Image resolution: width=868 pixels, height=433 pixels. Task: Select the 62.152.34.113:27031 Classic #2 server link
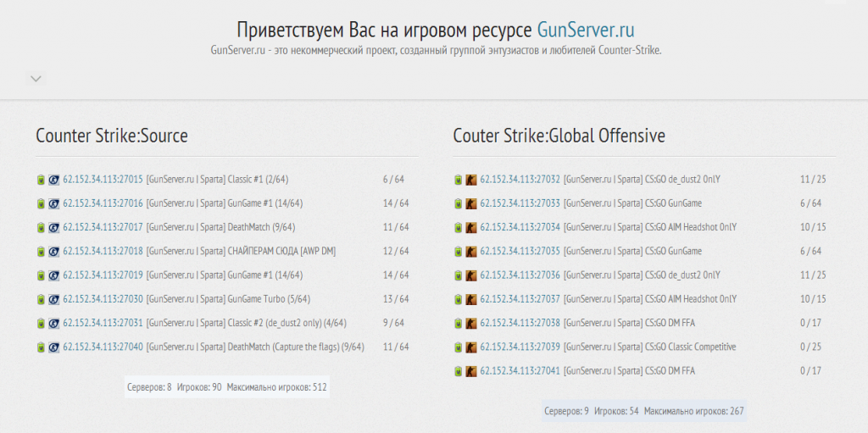click(103, 324)
